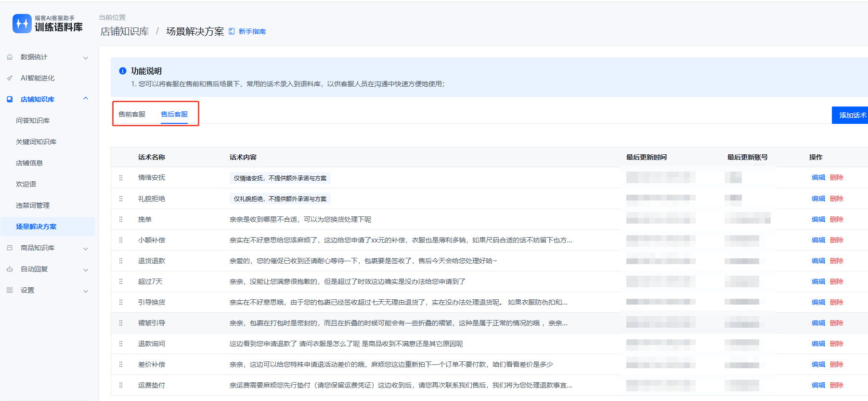Click the 自动回复 robot icon
The width and height of the screenshot is (868, 401).
pyautogui.click(x=10, y=269)
